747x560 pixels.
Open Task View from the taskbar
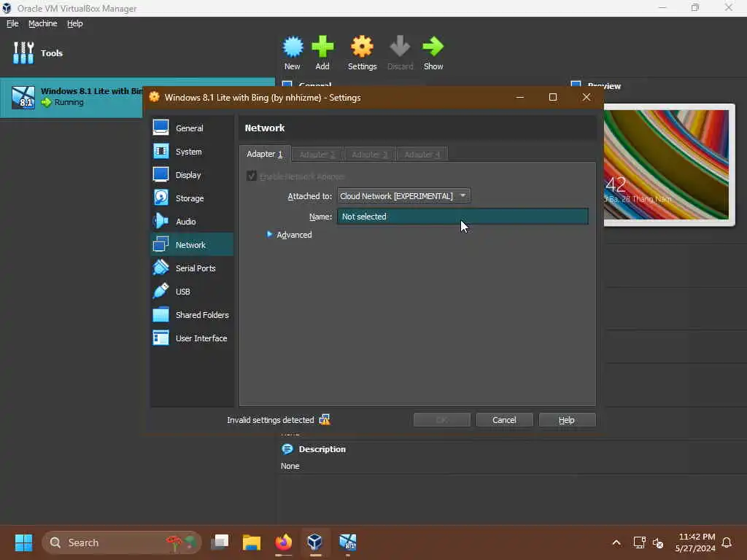point(220,542)
